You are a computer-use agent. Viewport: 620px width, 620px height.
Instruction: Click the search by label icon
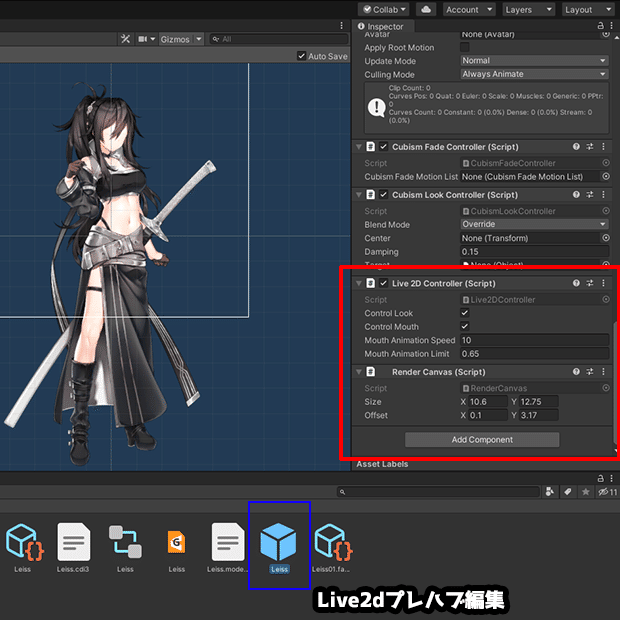click(567, 492)
